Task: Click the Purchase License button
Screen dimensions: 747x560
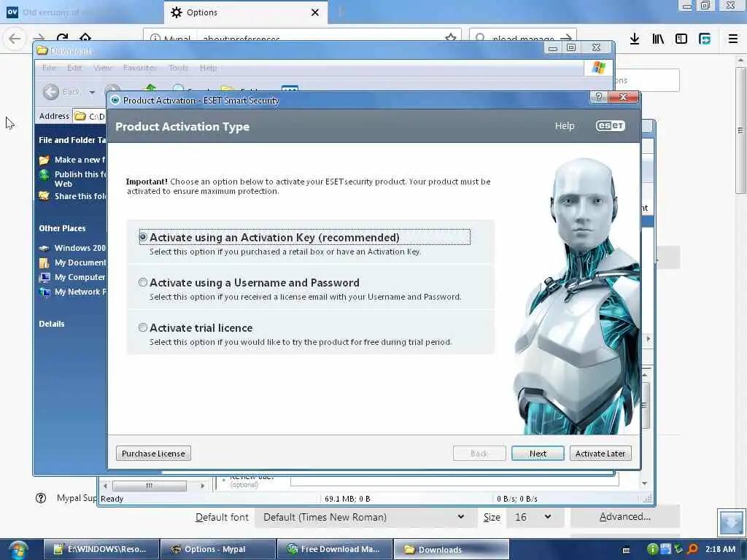Action: tap(153, 454)
